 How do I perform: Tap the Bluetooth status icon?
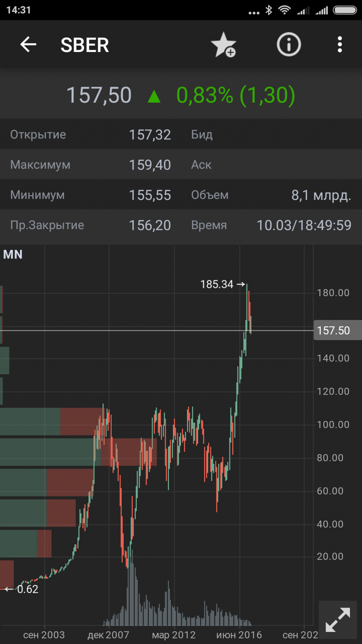pos(269,10)
